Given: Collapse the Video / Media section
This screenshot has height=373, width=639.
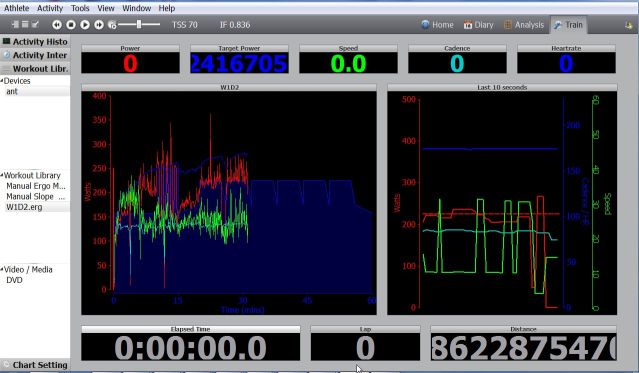Looking at the screenshot, I should (x=2, y=269).
